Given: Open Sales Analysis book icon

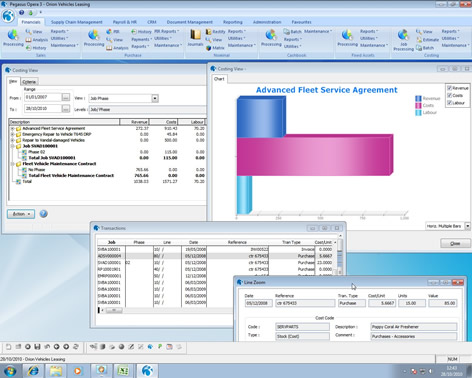Looking at the screenshot, I should pos(29,40).
